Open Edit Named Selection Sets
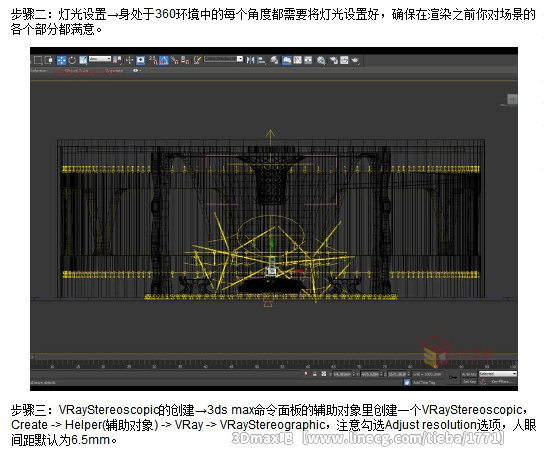 (x=197, y=60)
